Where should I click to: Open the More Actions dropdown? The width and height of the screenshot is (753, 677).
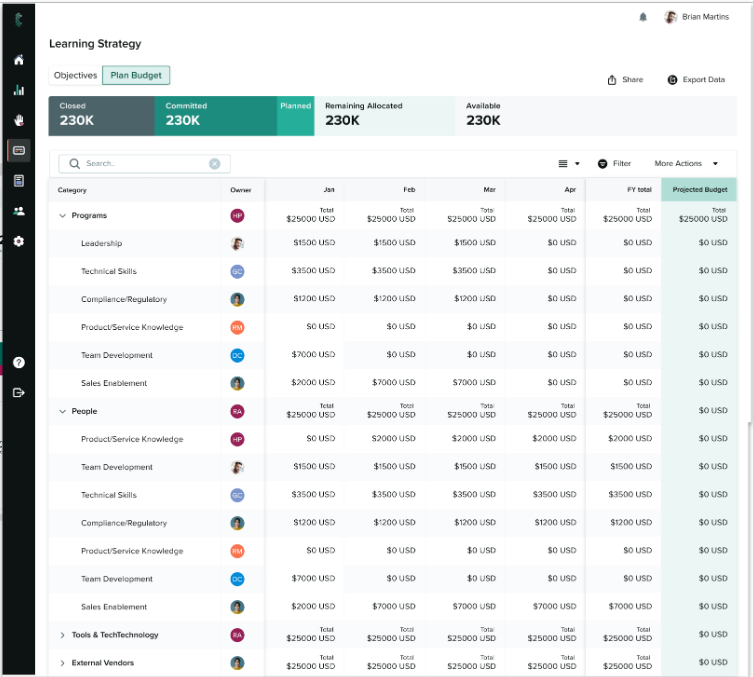[686, 164]
